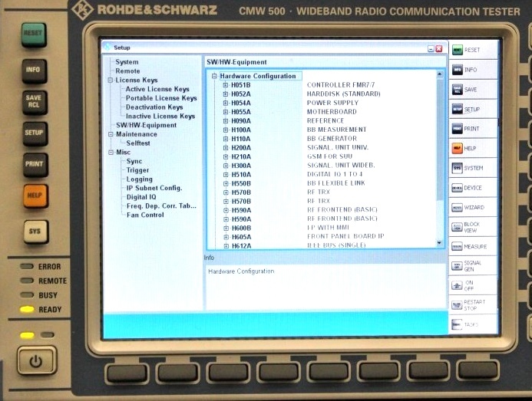Expand the H200A signal unit entry
Screen dimensions: 532x401
[226, 148]
